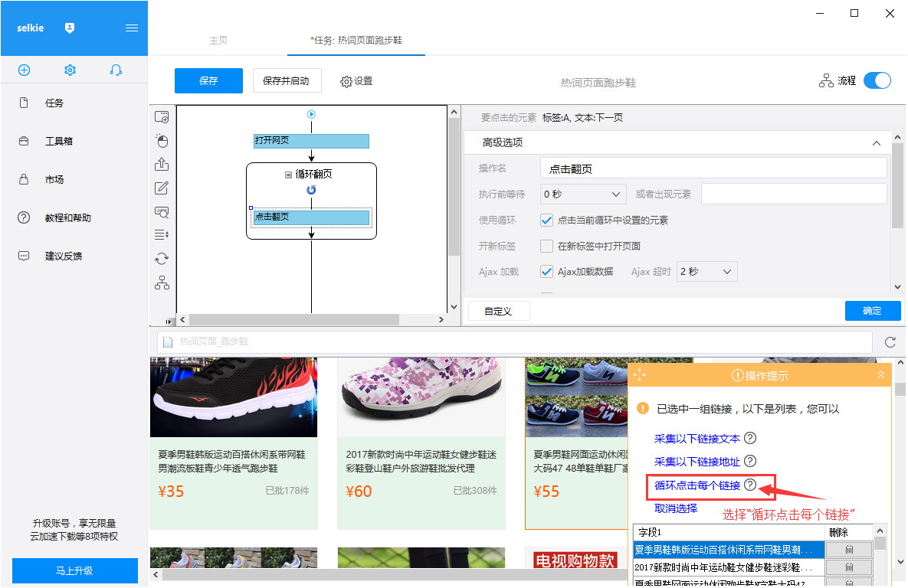Screen dimensions: 908x588
Task: Select the 任务: 热词页面跑步鞋 tab
Action: click(x=356, y=41)
